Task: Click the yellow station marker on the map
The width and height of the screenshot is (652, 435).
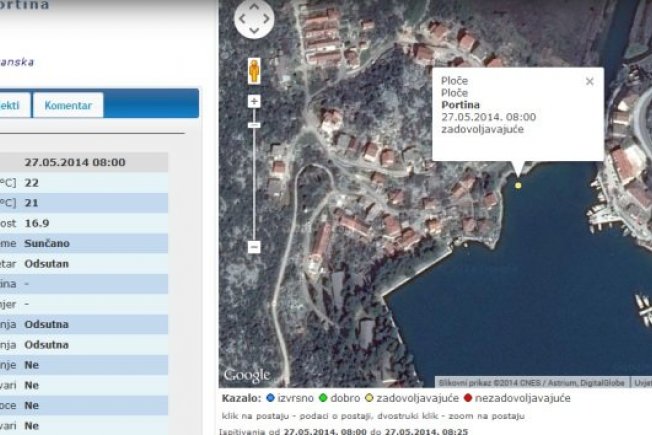Action: click(x=518, y=185)
